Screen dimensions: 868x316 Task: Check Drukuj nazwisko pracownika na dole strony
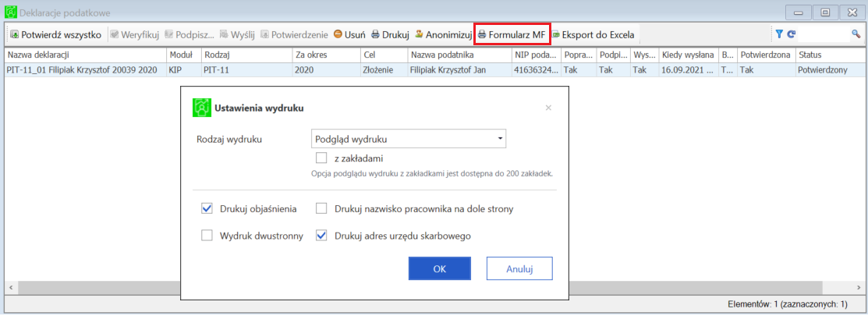point(321,208)
